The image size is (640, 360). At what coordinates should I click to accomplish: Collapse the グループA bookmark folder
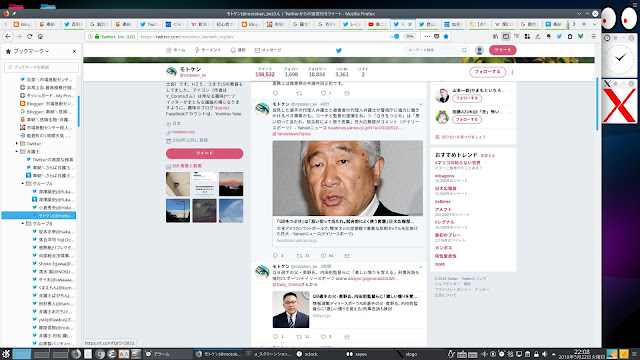coord(23,184)
